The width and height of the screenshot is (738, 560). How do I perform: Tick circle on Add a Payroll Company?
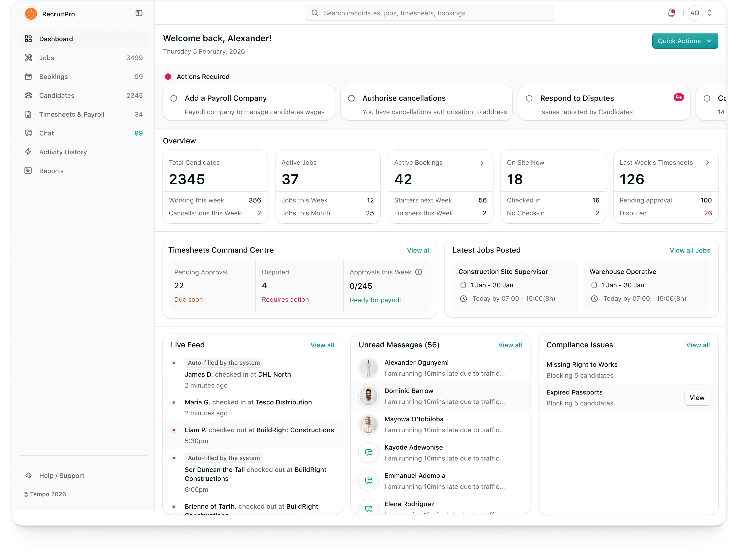[x=174, y=99]
